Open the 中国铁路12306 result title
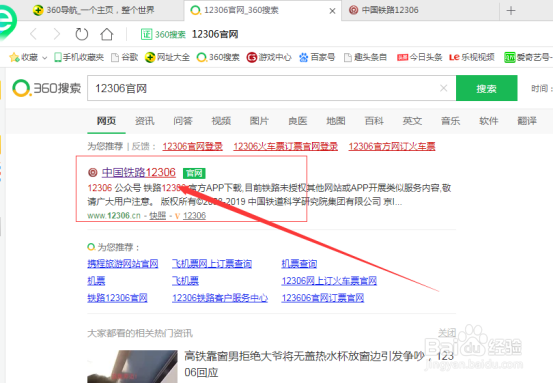Screen dimensions: 554x384 tap(138, 172)
